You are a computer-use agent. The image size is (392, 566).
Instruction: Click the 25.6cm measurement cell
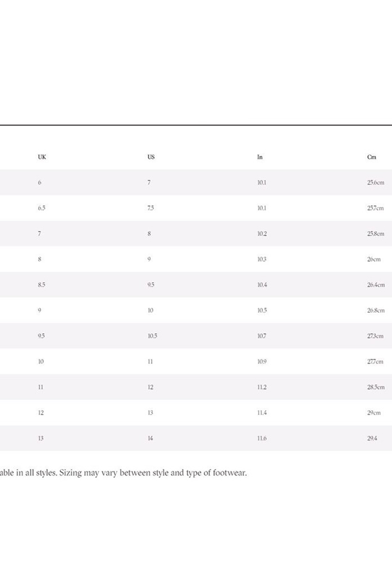click(376, 183)
